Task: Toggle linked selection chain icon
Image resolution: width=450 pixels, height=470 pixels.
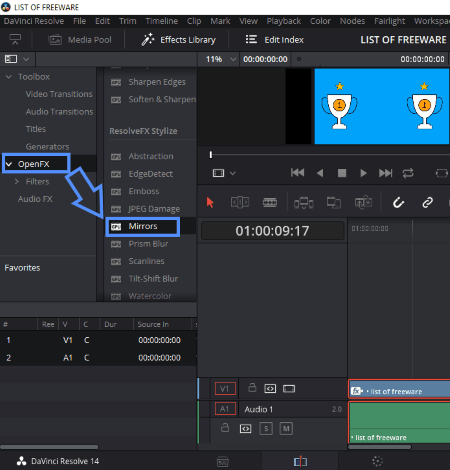Action: (427, 202)
